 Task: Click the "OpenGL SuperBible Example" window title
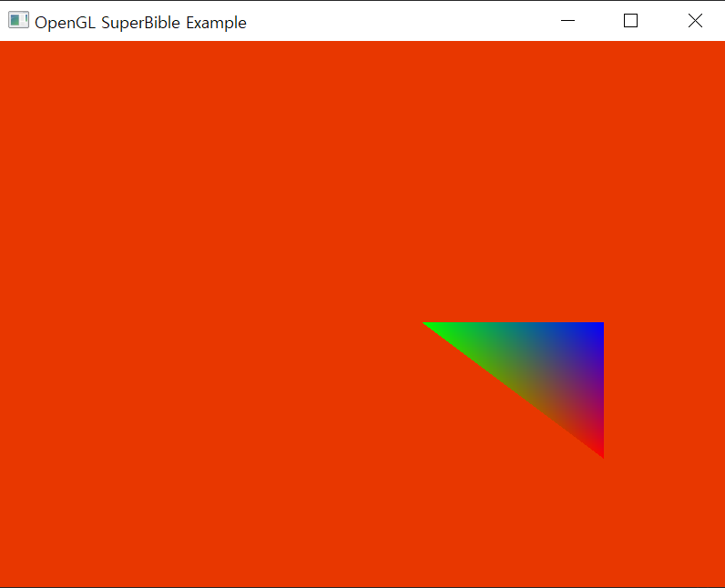(140, 23)
